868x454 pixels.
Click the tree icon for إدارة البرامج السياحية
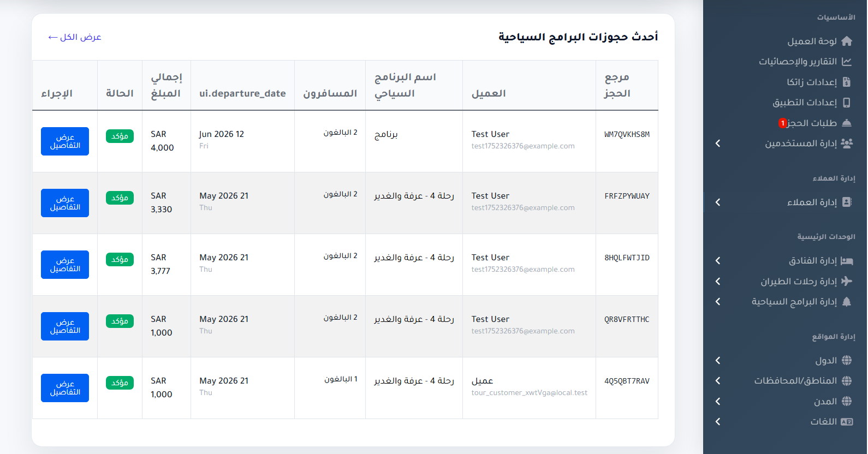point(847,302)
